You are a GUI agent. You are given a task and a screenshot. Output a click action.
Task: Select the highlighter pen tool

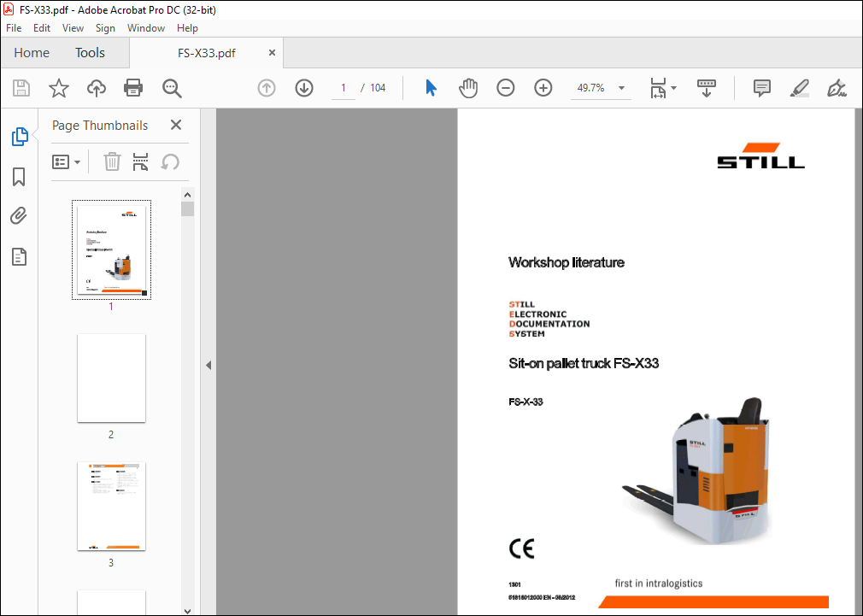coord(799,88)
